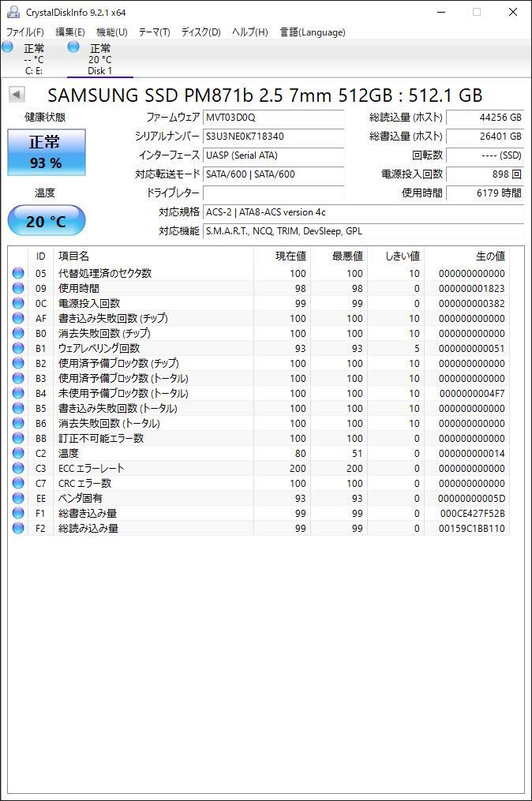Click status orb for B1 ウェアレベリング回数
This screenshot has width=532, height=801.
(x=18, y=348)
